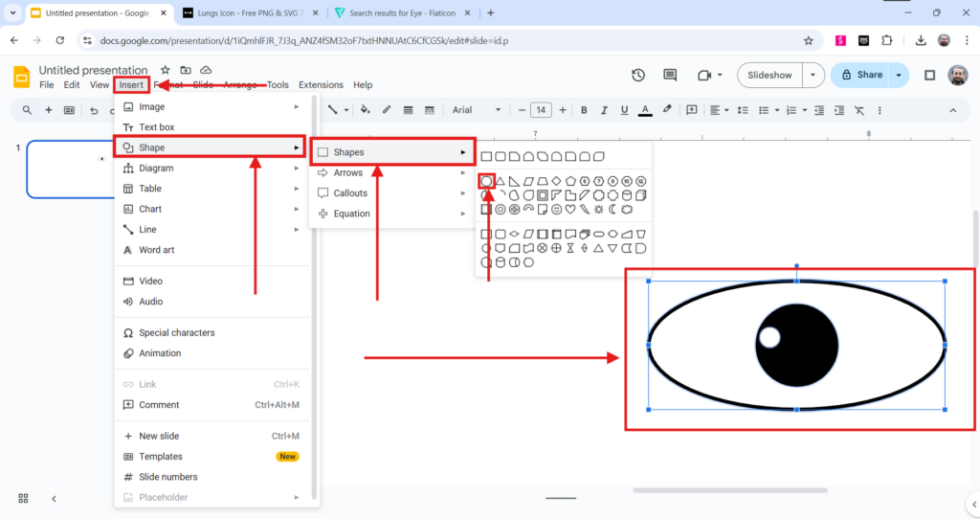The width and height of the screenshot is (980, 519).
Task: Click the Slideshow button
Action: [x=769, y=75]
